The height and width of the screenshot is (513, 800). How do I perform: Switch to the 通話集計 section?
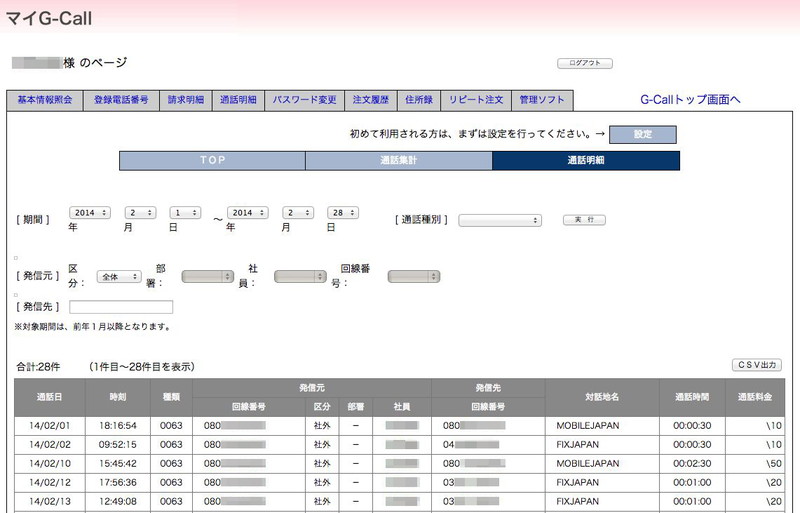pos(398,161)
